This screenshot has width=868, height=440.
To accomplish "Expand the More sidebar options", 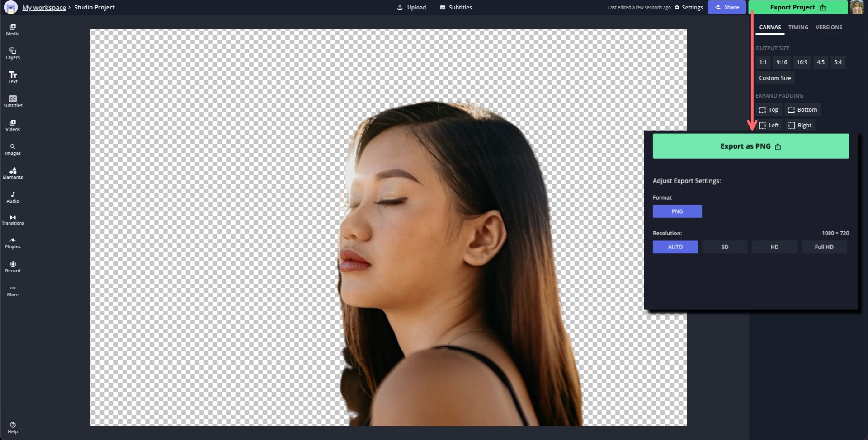I will (13, 291).
